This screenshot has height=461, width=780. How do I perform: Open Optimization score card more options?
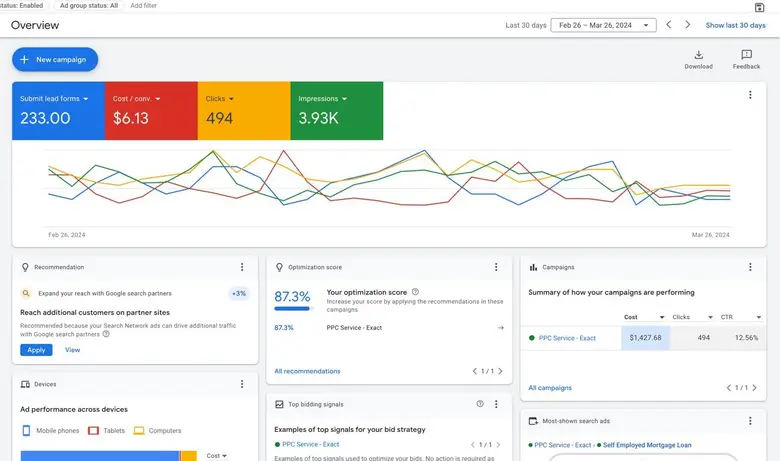496,267
